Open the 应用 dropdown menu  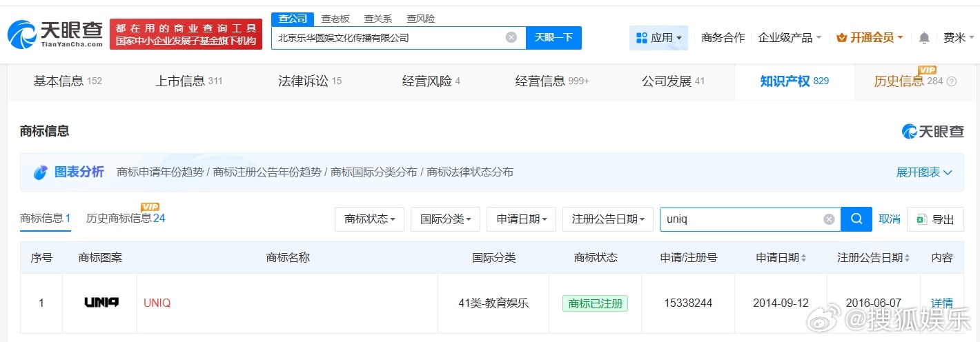[658, 38]
